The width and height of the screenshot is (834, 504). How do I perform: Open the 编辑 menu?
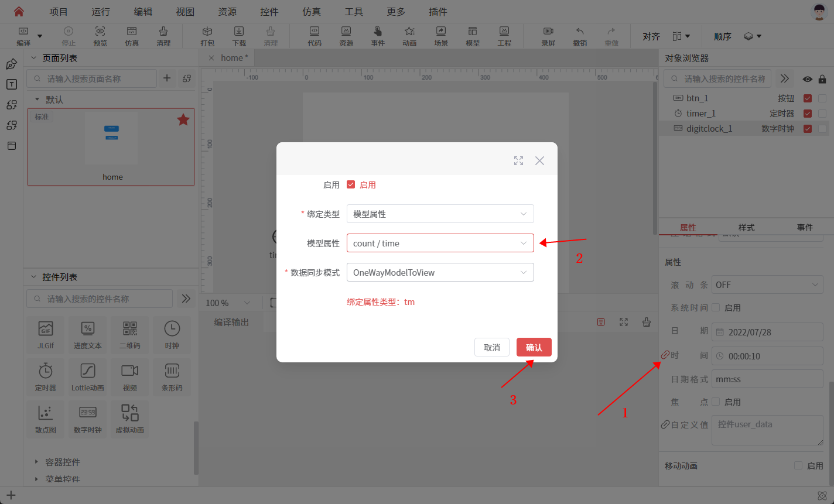tap(143, 12)
